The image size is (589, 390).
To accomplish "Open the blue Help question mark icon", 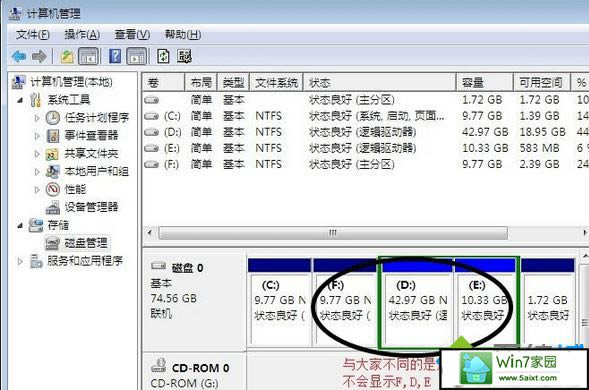I will (115, 56).
